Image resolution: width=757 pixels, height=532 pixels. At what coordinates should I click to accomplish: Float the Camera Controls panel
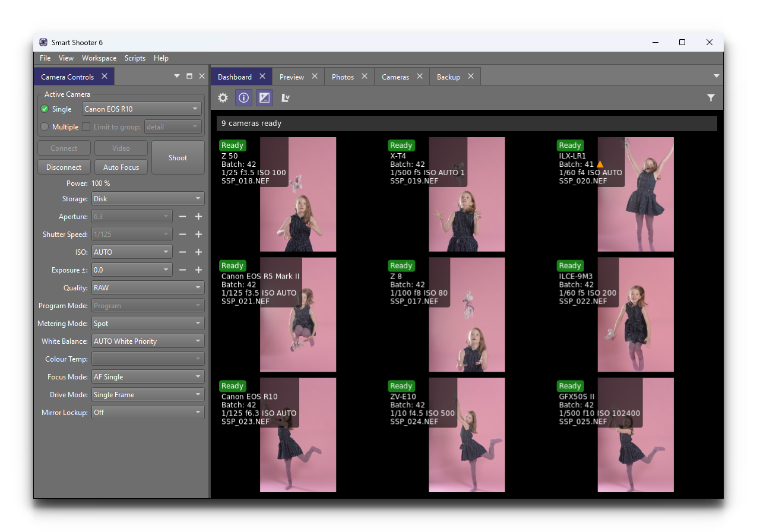point(189,76)
